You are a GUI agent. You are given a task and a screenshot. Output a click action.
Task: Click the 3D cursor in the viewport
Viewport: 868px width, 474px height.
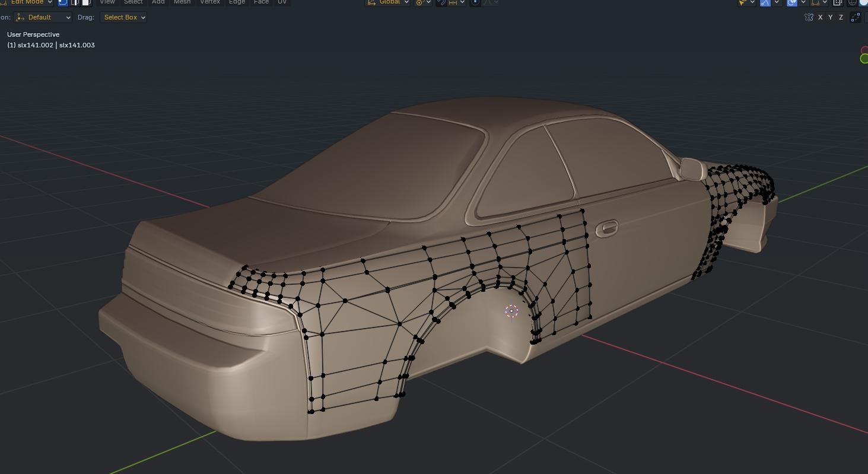[x=511, y=310]
